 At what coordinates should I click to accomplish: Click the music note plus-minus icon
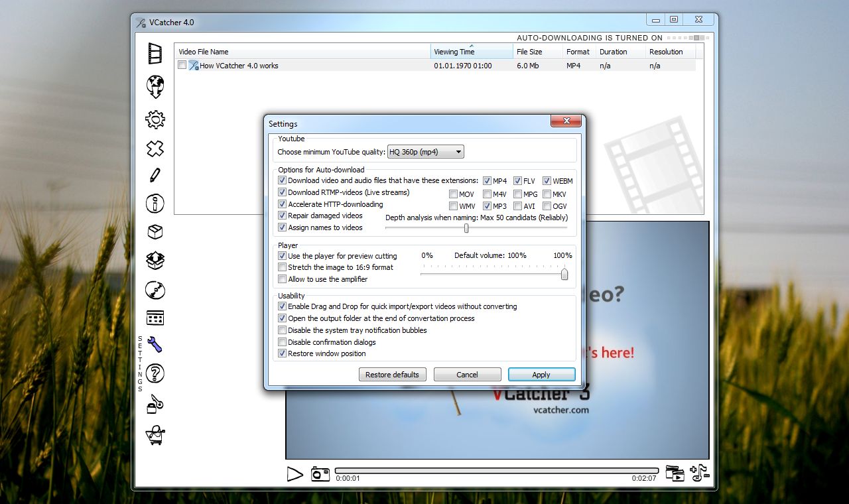[x=700, y=472]
